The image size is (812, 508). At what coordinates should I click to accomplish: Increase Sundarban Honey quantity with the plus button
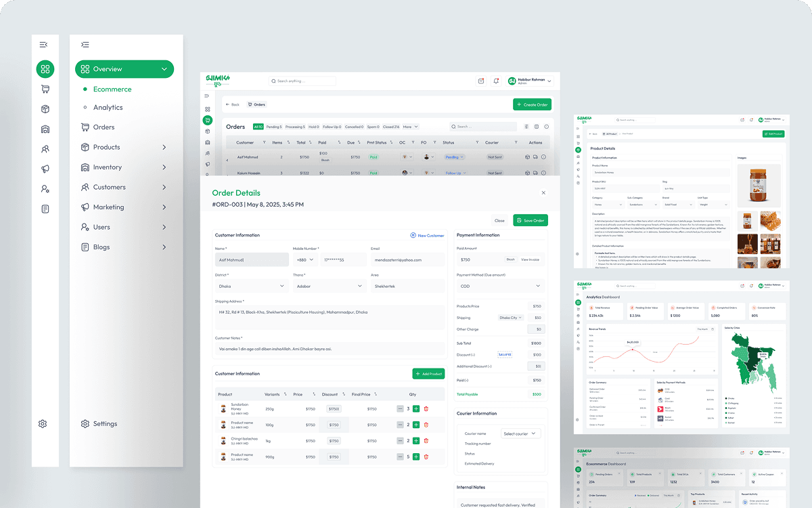point(416,408)
